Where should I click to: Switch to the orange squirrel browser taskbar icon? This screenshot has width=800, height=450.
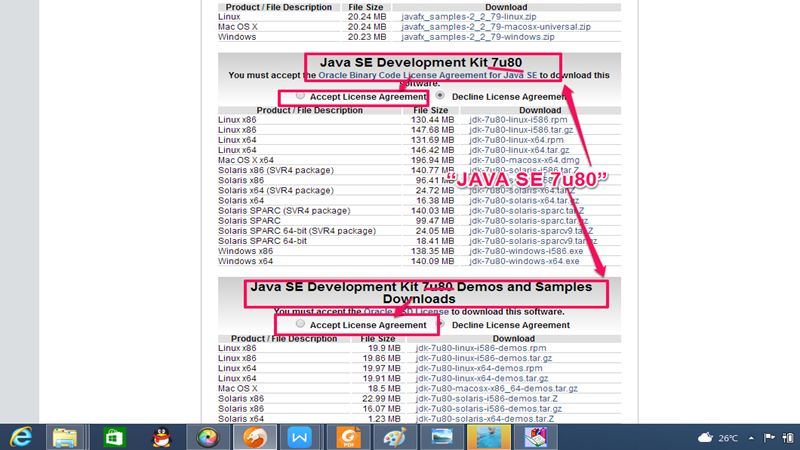click(x=255, y=438)
